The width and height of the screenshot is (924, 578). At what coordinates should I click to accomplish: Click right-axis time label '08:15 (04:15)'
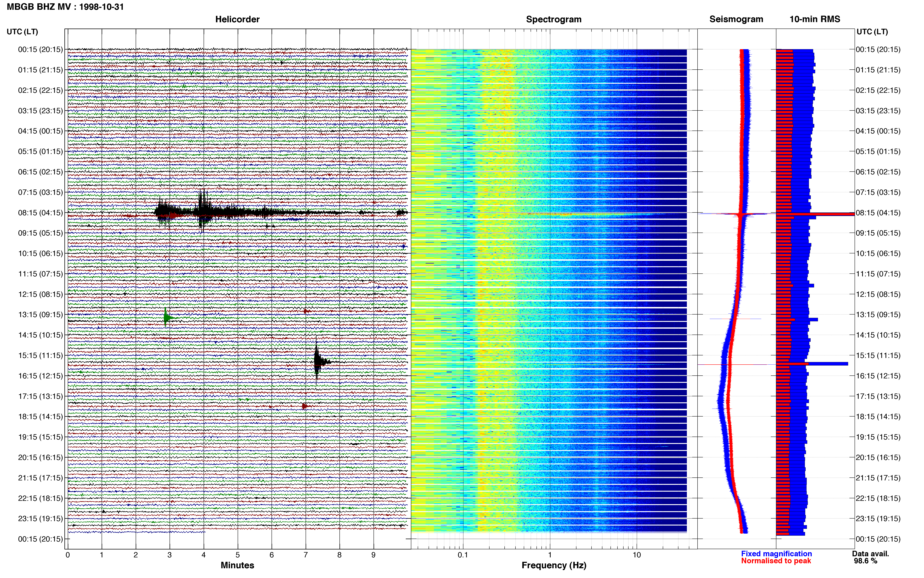pos(878,213)
